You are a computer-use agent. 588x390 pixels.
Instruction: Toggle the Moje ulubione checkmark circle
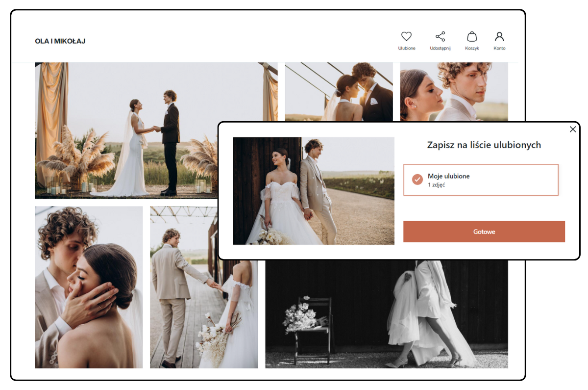point(417,180)
